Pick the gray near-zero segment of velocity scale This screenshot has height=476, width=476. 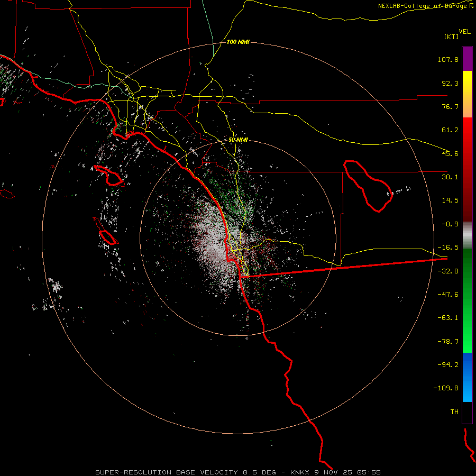467,235
